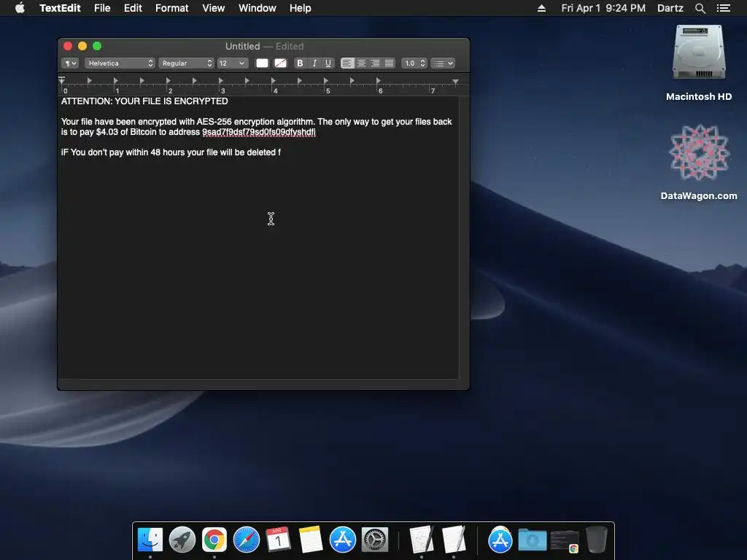Click the Dartz user name in the menu bar

click(x=670, y=8)
